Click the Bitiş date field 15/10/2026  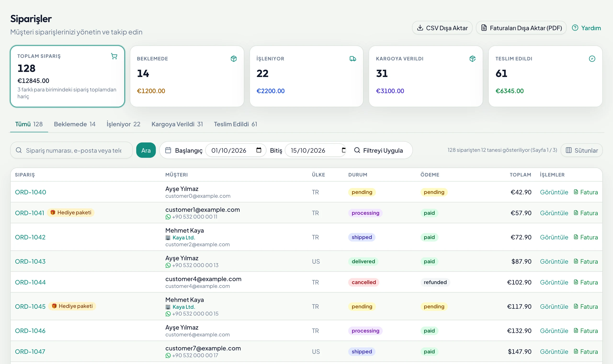click(315, 150)
